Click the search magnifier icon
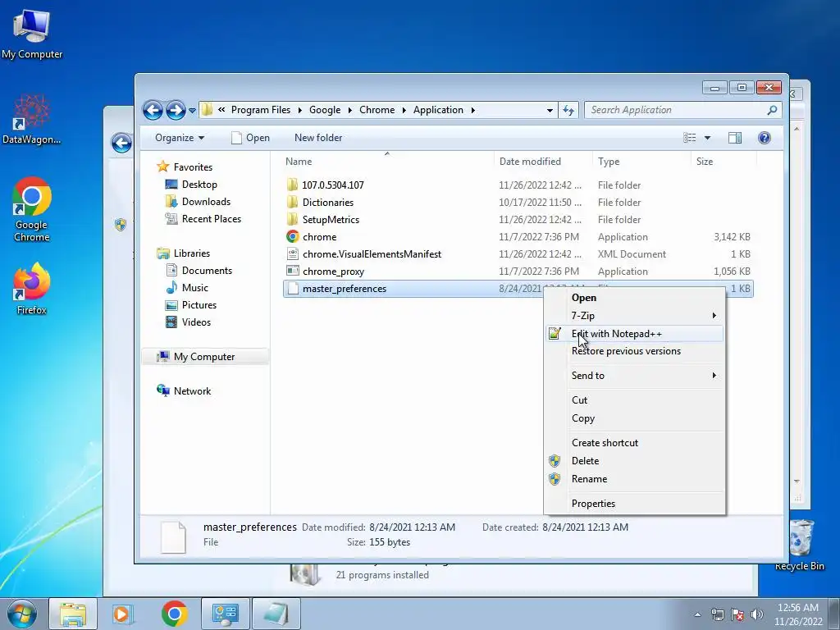The width and height of the screenshot is (840, 630). pos(772,110)
